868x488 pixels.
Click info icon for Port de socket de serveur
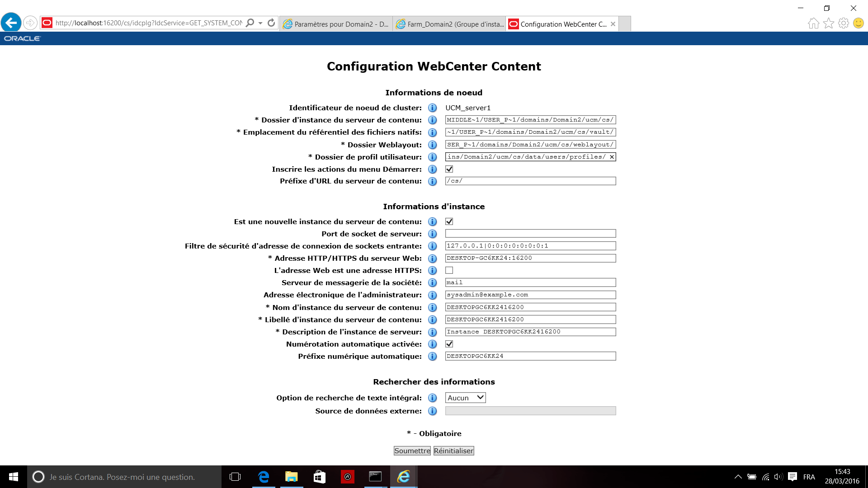coord(432,234)
